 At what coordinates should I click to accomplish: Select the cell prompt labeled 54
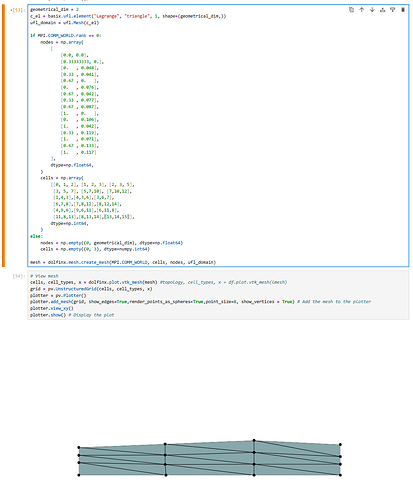point(18,276)
